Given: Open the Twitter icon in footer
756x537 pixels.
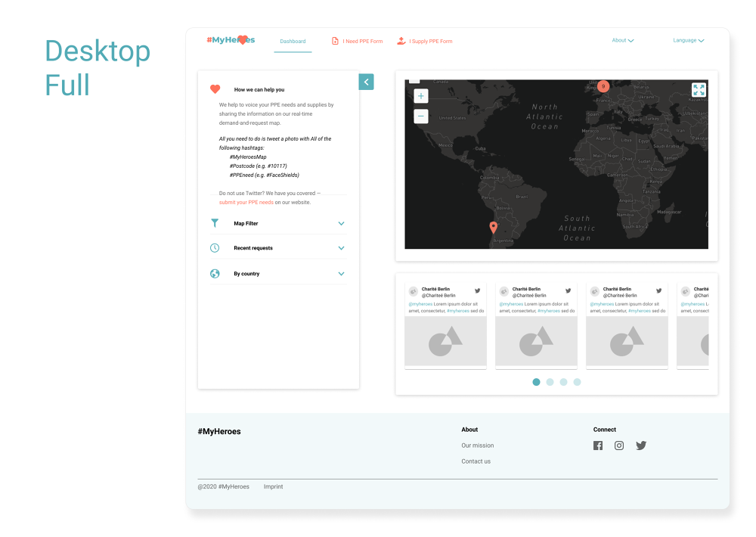Looking at the screenshot, I should pos(641,445).
